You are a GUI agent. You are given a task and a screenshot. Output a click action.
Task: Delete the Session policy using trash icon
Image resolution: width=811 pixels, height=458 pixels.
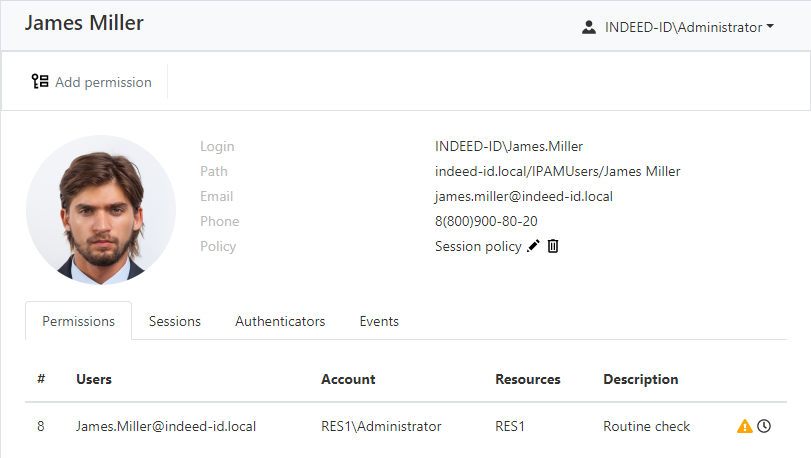click(553, 246)
